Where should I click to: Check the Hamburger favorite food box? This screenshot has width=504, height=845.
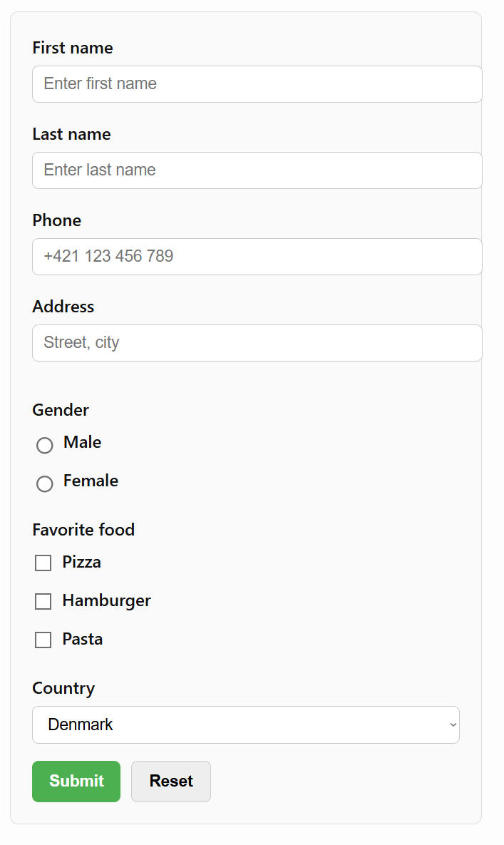pos(43,601)
